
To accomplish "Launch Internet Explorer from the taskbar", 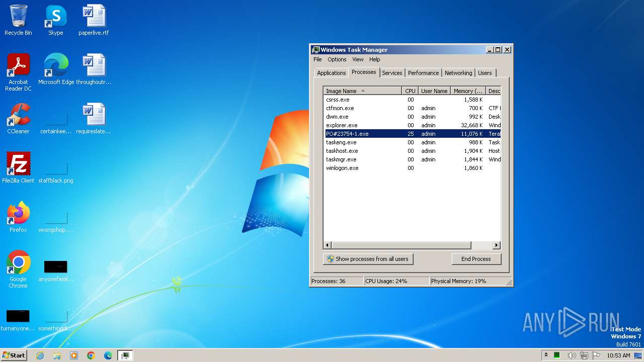I will click(40, 355).
